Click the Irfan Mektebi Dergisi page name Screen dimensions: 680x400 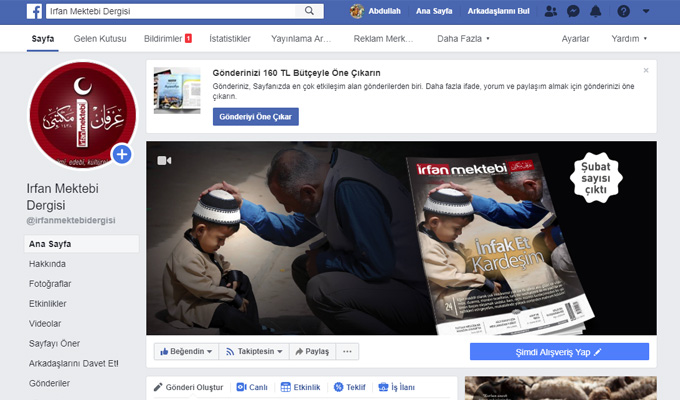pos(62,197)
